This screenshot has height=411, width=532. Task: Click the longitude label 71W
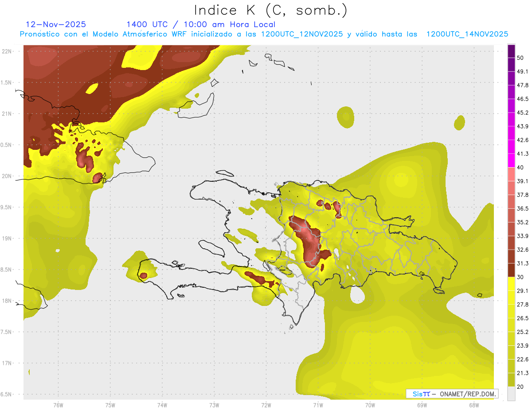(318, 405)
